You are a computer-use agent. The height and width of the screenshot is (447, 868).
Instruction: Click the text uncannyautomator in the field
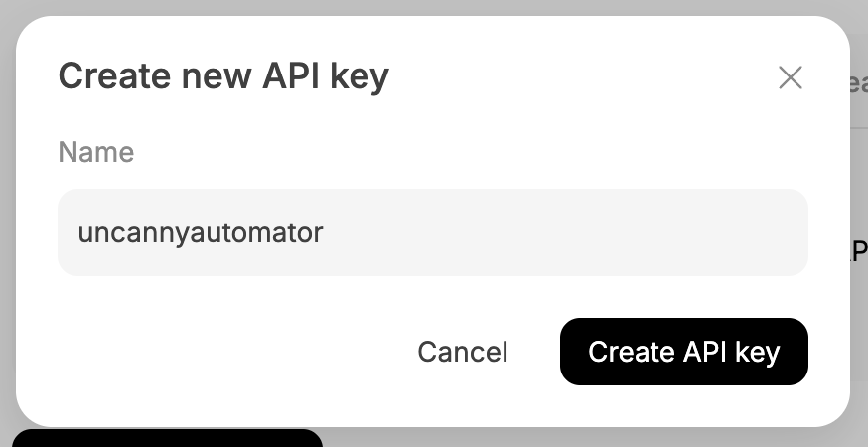(201, 232)
